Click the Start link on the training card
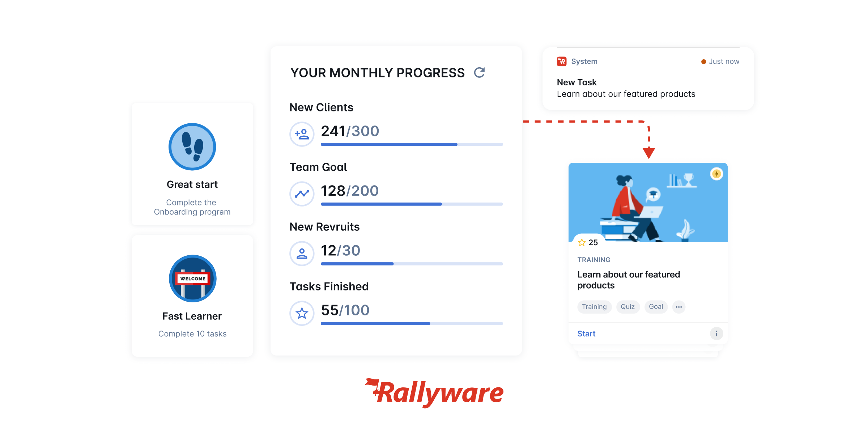 [x=586, y=333]
